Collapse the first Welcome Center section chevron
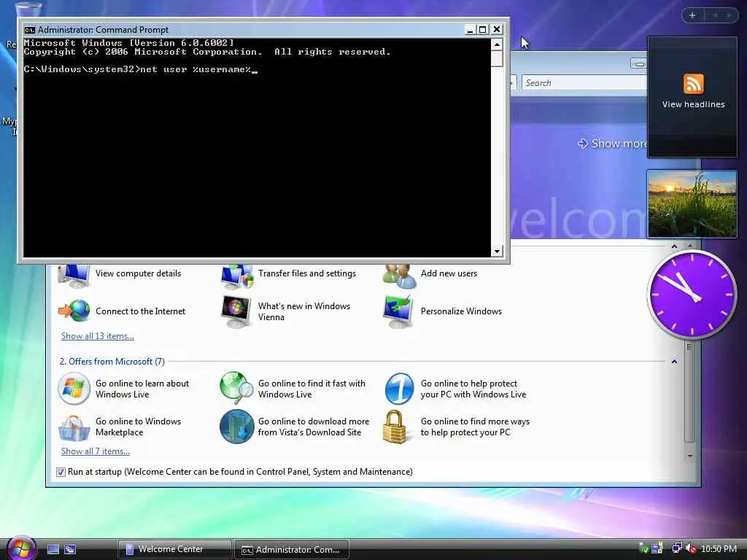The image size is (747, 560). click(674, 246)
